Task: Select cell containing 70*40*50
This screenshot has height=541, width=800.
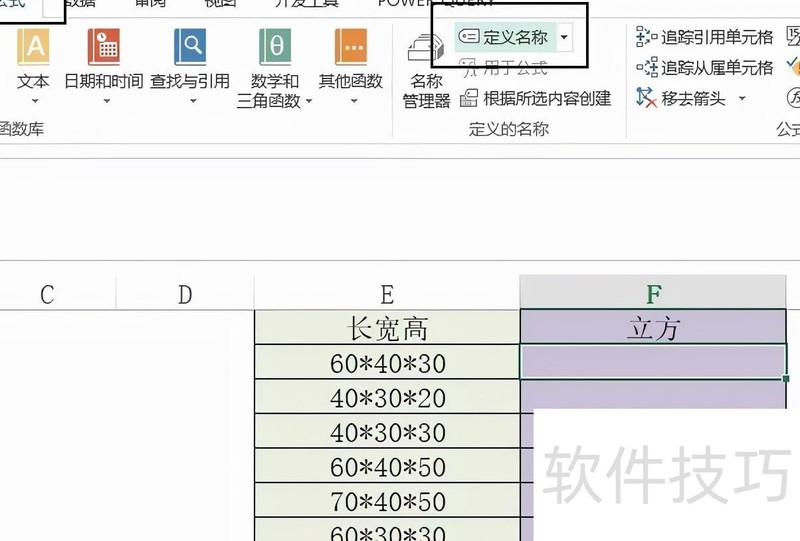Action: (387, 501)
